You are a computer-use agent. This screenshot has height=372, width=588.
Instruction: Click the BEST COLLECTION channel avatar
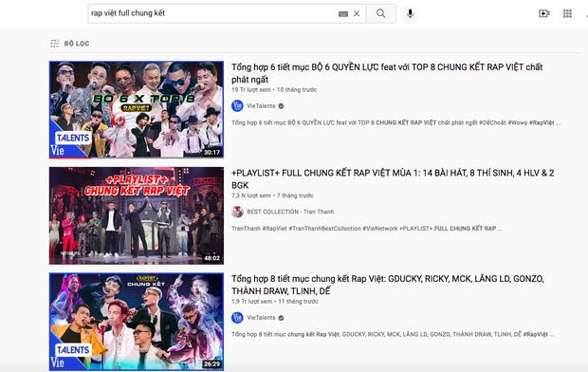coord(237,212)
